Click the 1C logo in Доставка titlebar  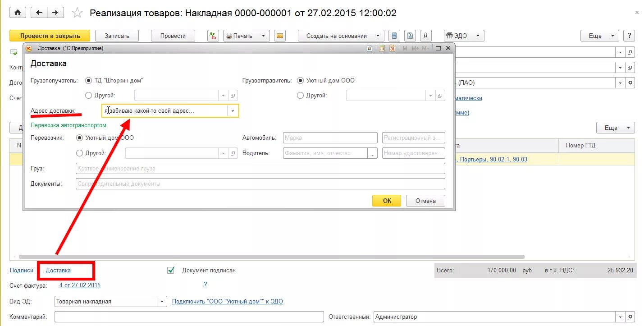(29, 48)
